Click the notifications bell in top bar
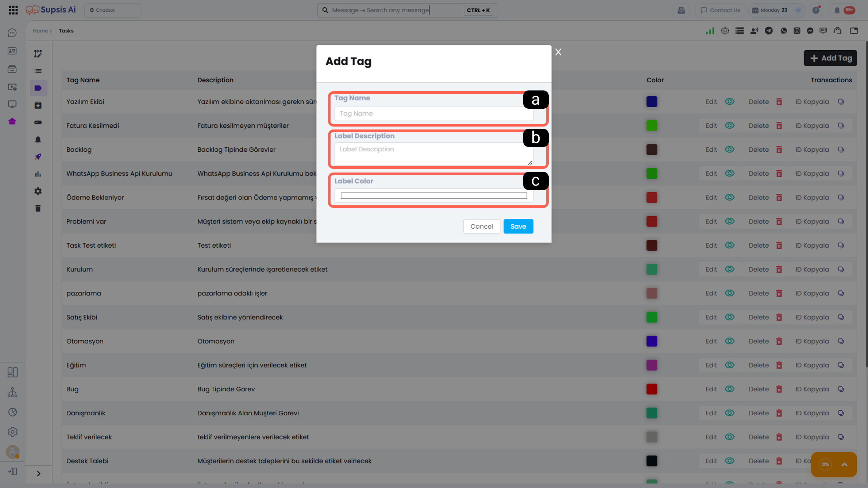 [x=837, y=10]
